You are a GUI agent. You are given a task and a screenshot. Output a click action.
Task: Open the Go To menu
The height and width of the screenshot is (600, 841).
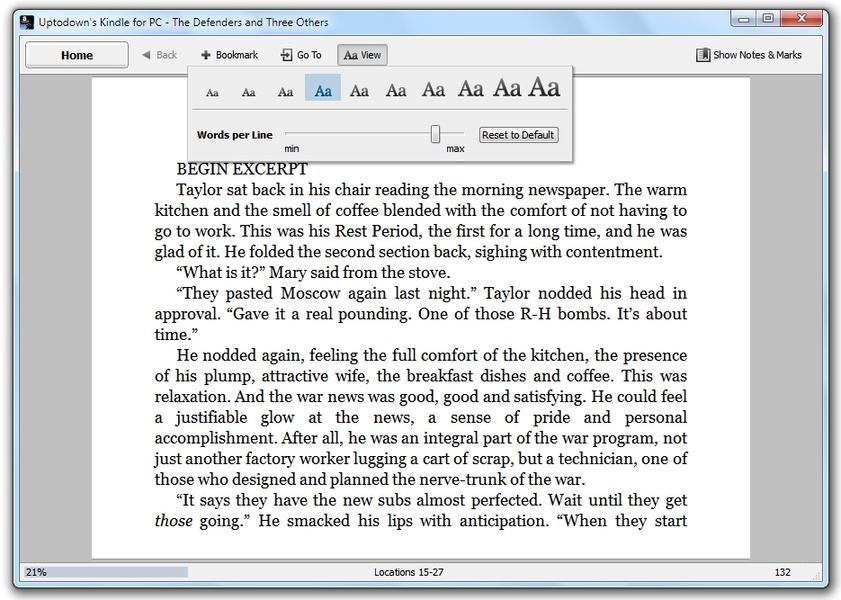coord(301,55)
